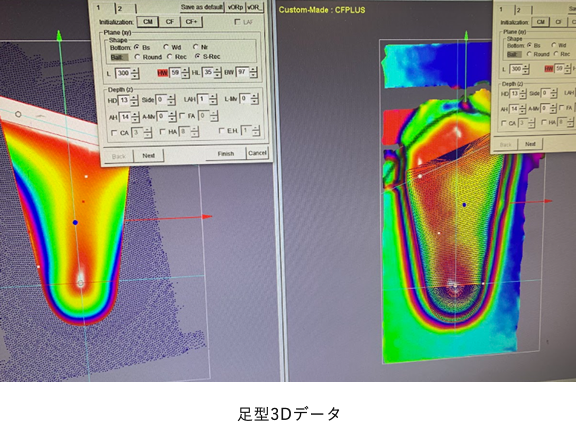Select the blue center point on left foot model

[x=75, y=223]
